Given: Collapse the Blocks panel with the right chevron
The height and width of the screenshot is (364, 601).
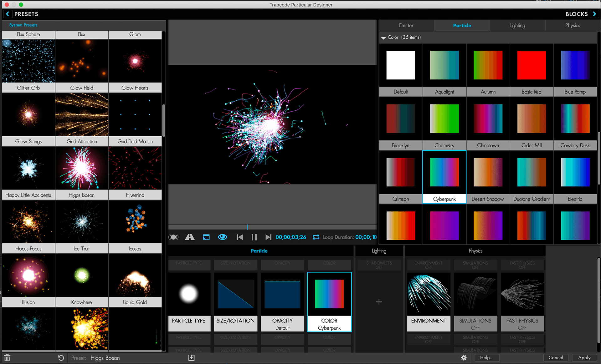Looking at the screenshot, I should coord(594,14).
